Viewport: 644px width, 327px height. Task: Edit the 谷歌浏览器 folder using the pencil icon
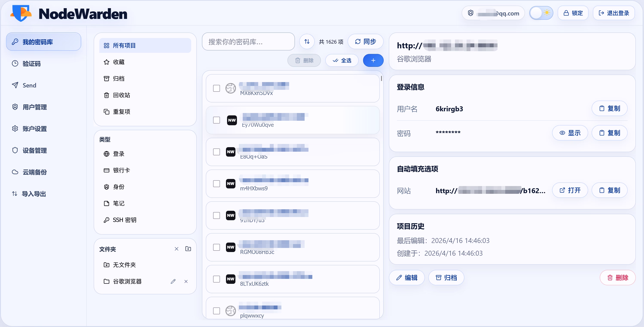coord(173,281)
